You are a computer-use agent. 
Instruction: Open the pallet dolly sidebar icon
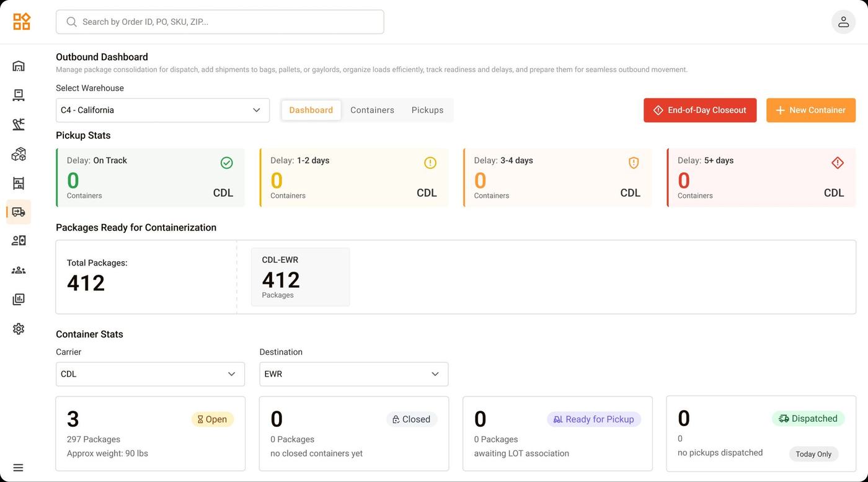point(19,95)
